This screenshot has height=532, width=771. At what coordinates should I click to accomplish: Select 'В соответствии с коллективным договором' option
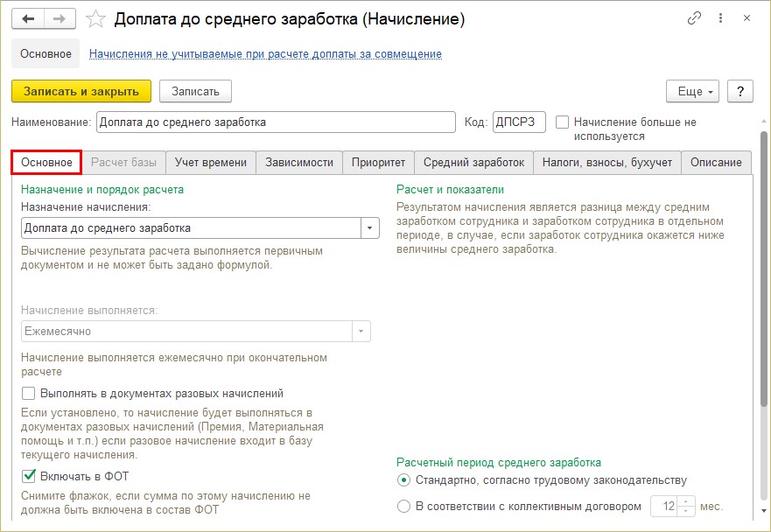(x=403, y=506)
